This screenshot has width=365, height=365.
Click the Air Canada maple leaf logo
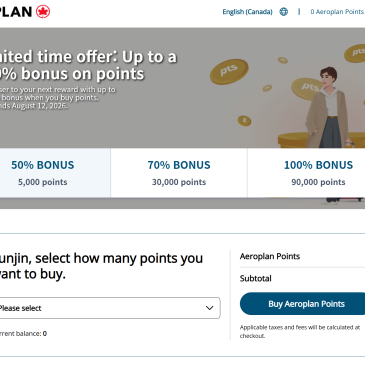coord(43,12)
